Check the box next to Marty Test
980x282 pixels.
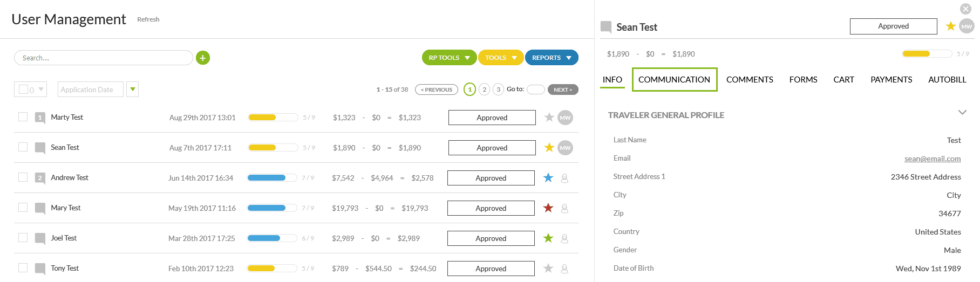pyautogui.click(x=23, y=117)
